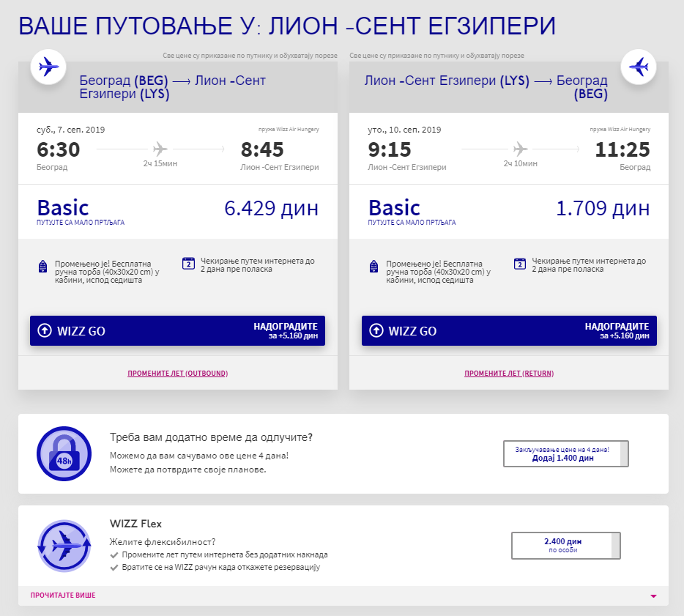The image size is (684, 616).
Task: Click the 48h price lock padlock icon
Action: click(x=64, y=453)
